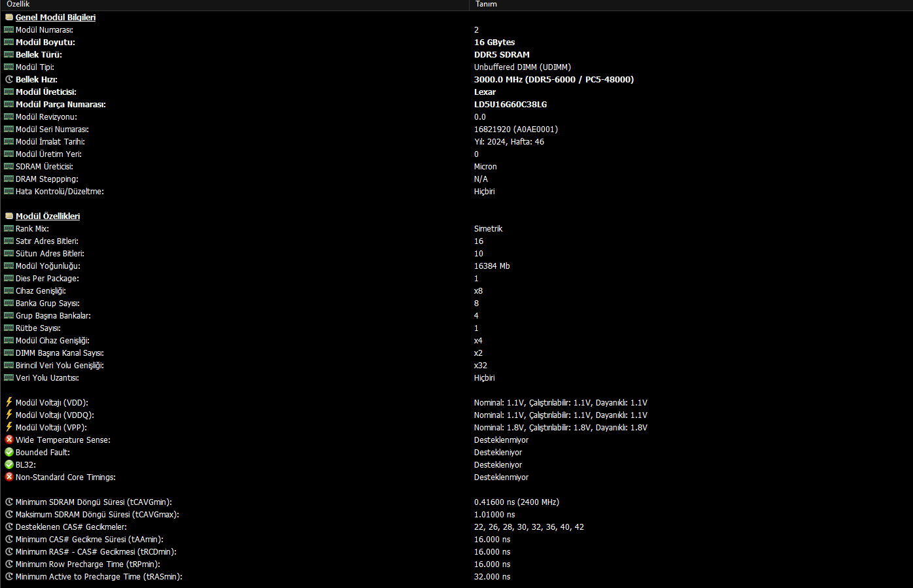
Task: Select the Hata Kontrolü/Düzeltme row label
Action: tap(60, 192)
